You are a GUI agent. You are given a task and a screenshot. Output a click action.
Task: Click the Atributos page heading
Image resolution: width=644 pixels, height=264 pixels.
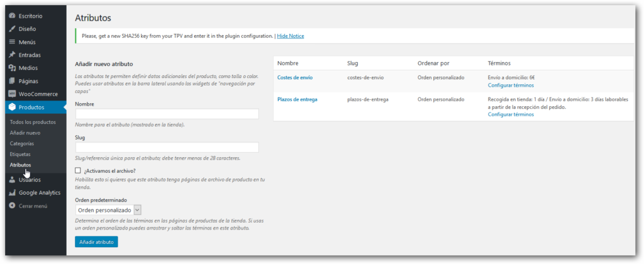coord(93,18)
